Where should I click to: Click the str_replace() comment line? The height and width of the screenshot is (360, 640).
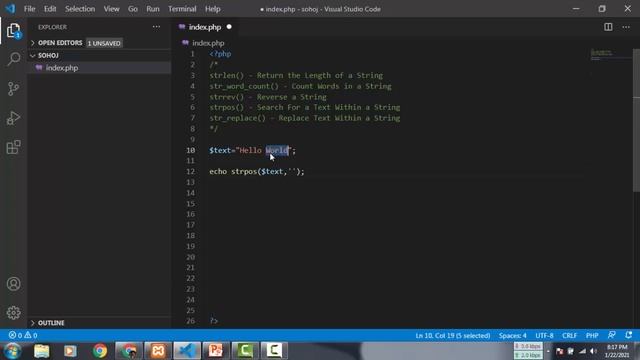click(x=304, y=118)
